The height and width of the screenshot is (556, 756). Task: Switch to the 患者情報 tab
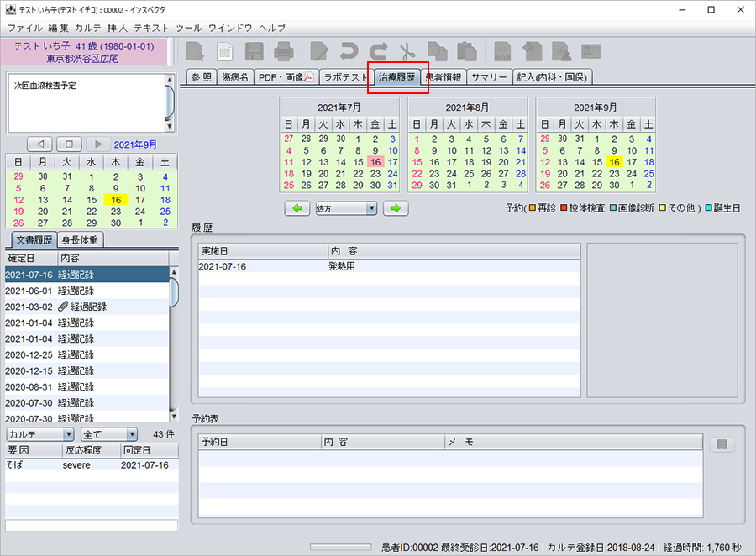(443, 76)
